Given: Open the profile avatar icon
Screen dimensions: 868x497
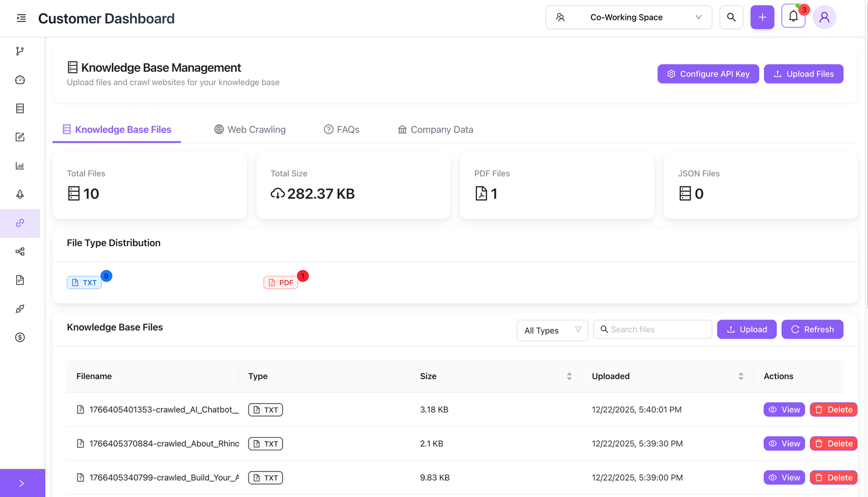Looking at the screenshot, I should click(824, 17).
